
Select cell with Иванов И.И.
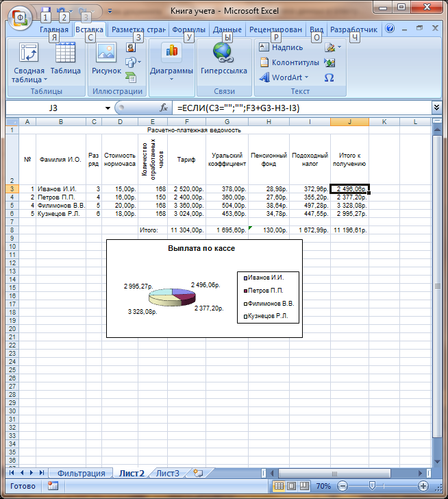(61, 188)
